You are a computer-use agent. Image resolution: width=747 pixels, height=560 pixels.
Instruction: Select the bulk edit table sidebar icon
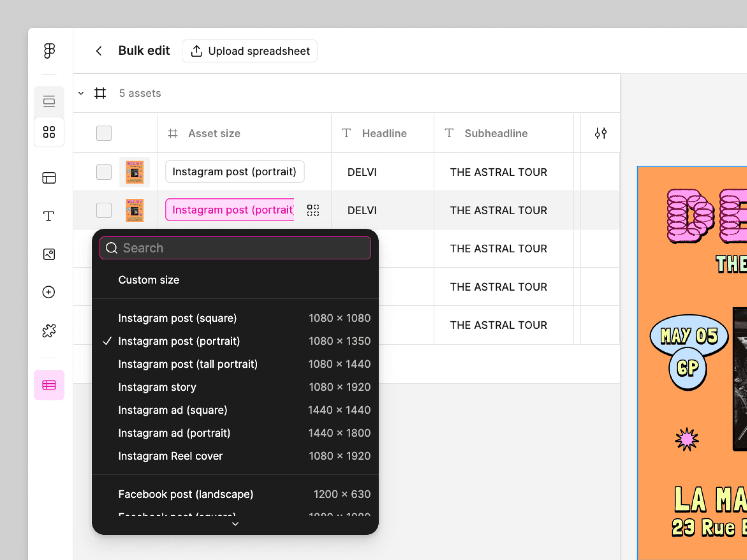point(49,385)
